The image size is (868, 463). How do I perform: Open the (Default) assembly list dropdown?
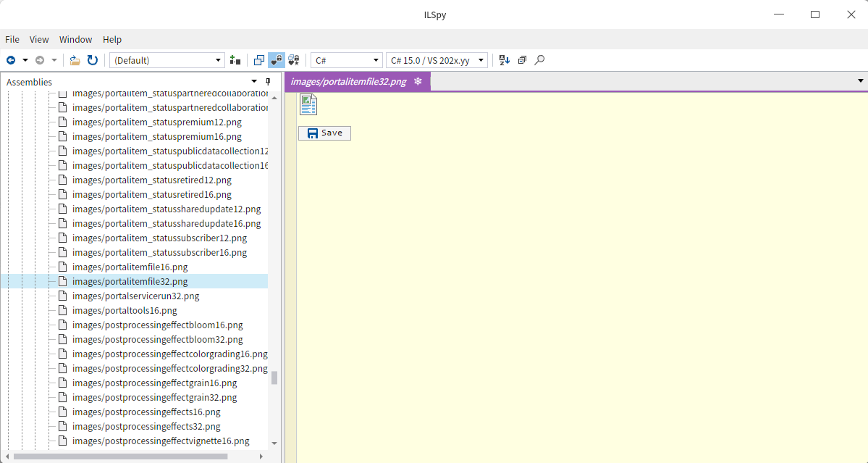pyautogui.click(x=167, y=60)
